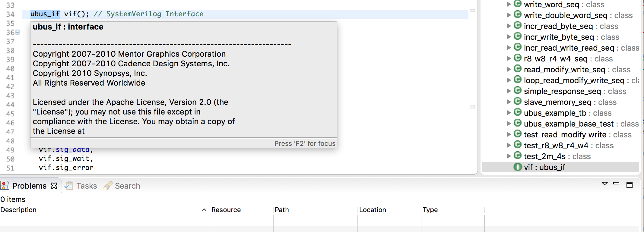The width and height of the screenshot is (644, 232).
Task: Click the class icon beside write_double_word_seq
Action: click(518, 14)
